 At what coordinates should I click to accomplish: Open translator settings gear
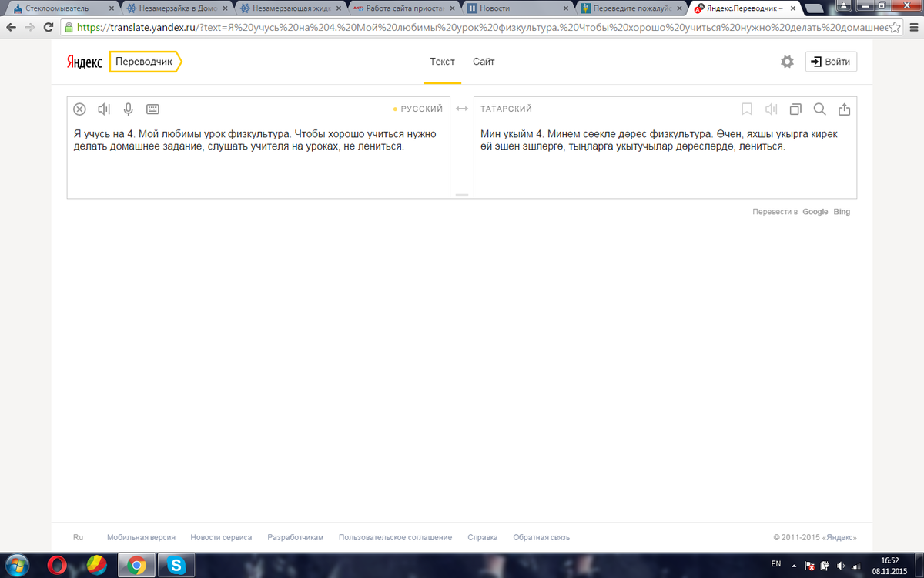pos(787,62)
